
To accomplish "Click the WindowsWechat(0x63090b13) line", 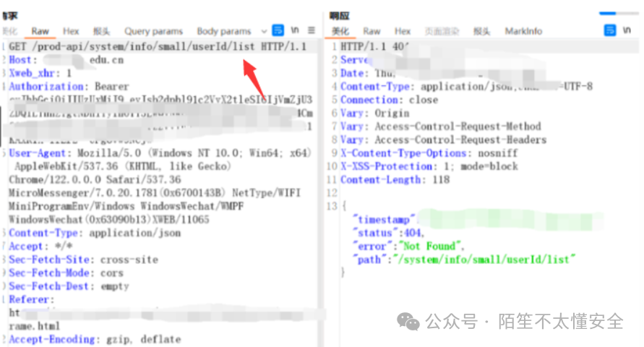I will (109, 220).
